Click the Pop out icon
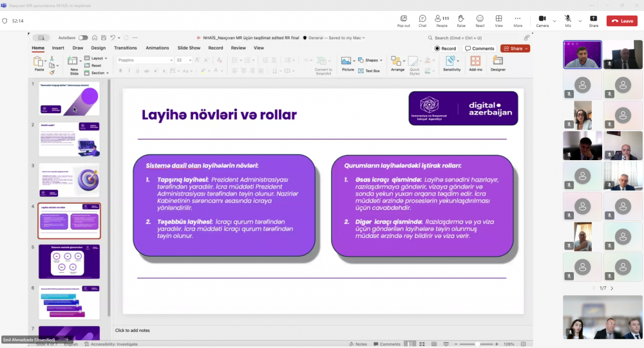644x348 pixels. [x=403, y=21]
